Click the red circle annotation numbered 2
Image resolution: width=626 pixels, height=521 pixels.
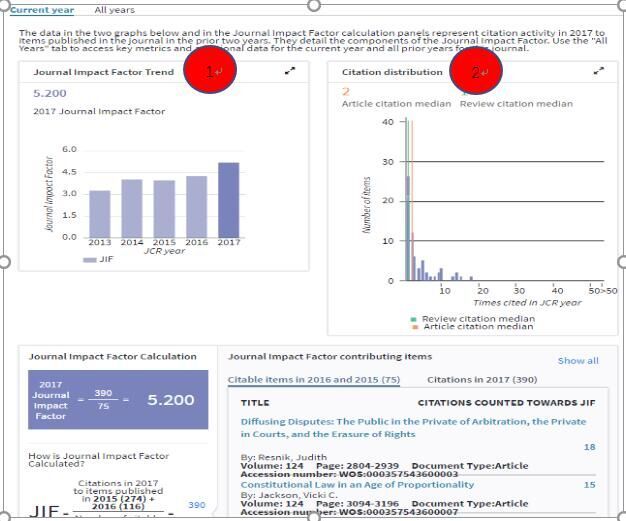pos(475,72)
